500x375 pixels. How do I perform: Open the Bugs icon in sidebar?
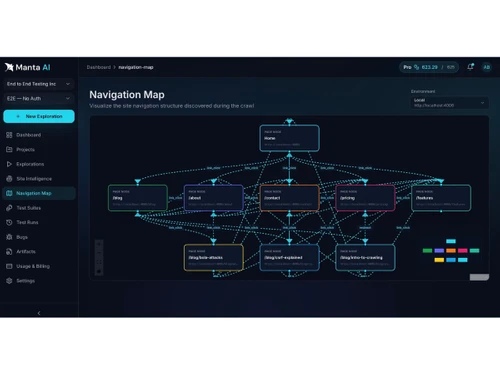click(x=9, y=237)
